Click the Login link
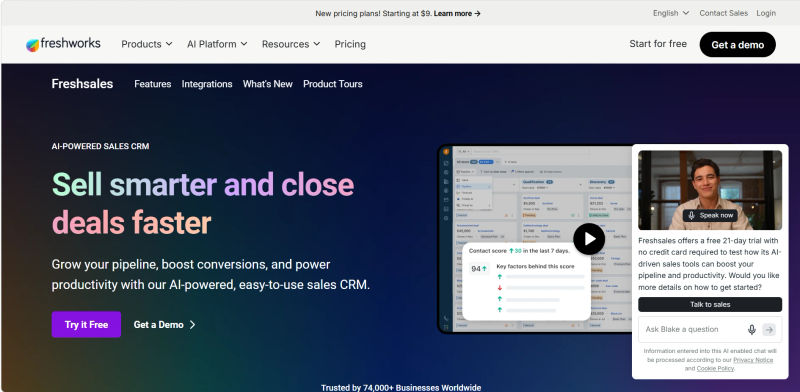Image resolution: width=800 pixels, height=392 pixels. click(x=766, y=13)
